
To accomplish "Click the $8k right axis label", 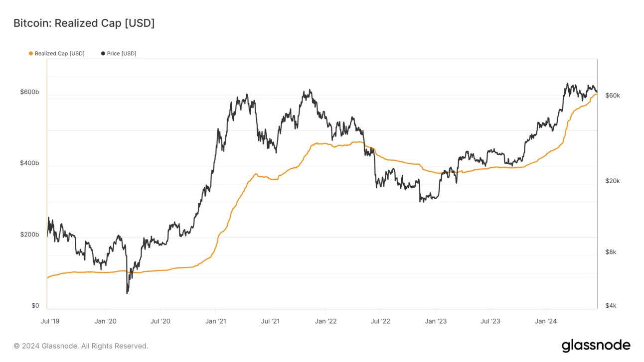I will coord(611,252).
